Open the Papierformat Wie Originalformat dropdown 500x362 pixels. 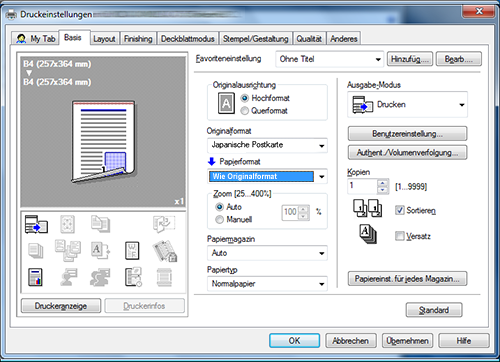click(x=267, y=176)
